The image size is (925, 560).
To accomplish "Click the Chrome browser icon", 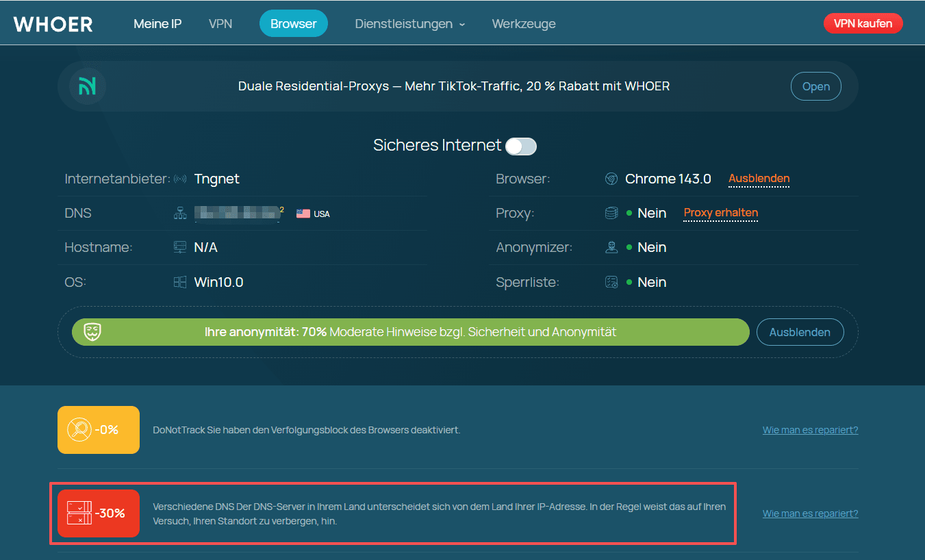I will pos(611,179).
